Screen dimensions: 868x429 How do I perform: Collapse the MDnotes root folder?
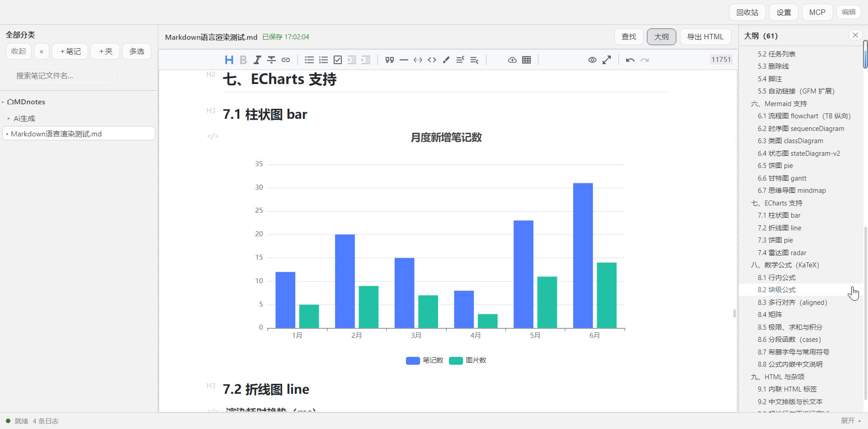[x=3, y=102]
